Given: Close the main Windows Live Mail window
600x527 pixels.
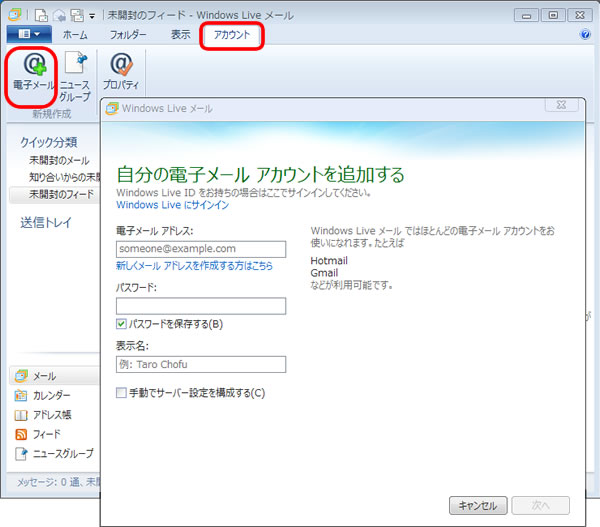Looking at the screenshot, I should [580, 16].
